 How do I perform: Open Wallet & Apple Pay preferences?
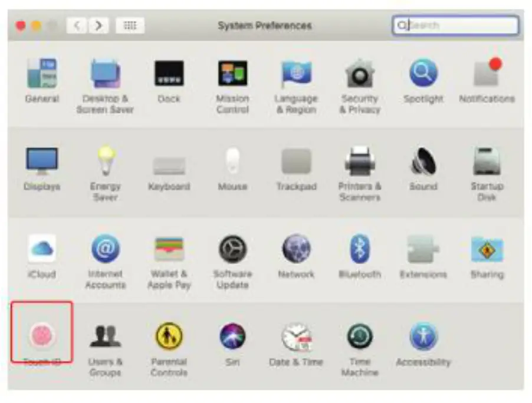[x=169, y=249]
